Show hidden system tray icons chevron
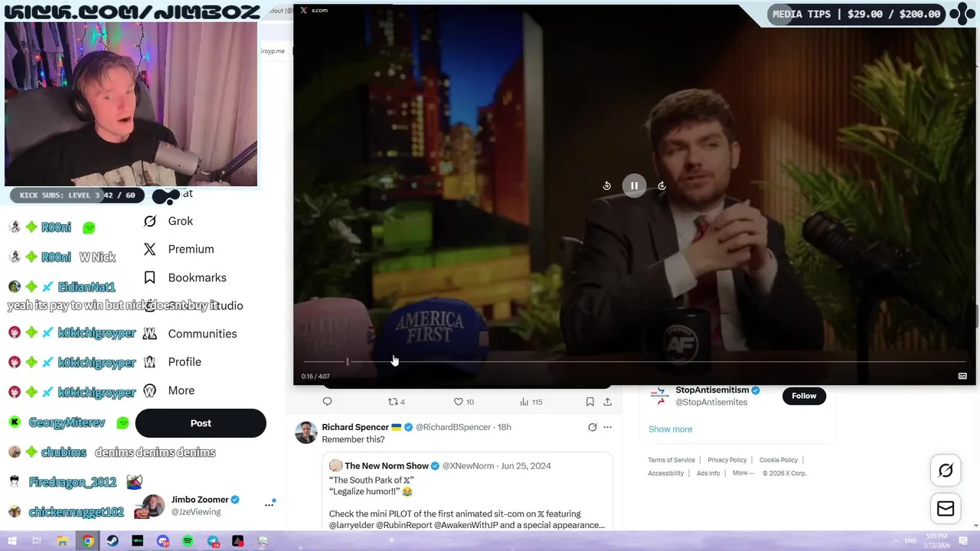980x551 pixels. coord(895,540)
